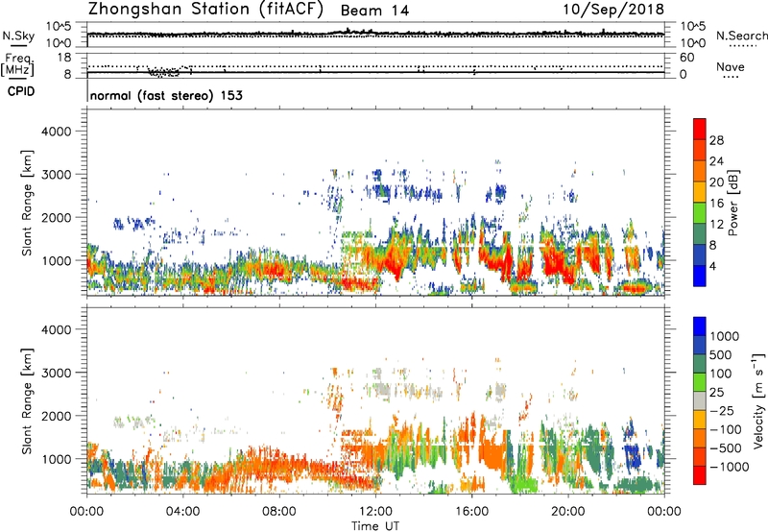Click the 'Freq. [MHz]' axis label

tap(18, 65)
